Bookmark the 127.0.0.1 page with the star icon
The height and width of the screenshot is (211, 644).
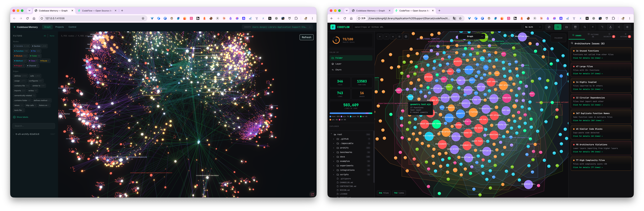(143, 18)
